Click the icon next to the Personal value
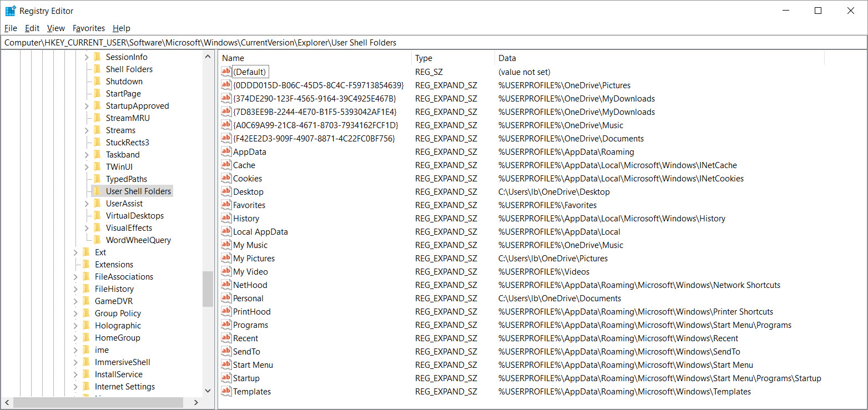 pos(226,298)
